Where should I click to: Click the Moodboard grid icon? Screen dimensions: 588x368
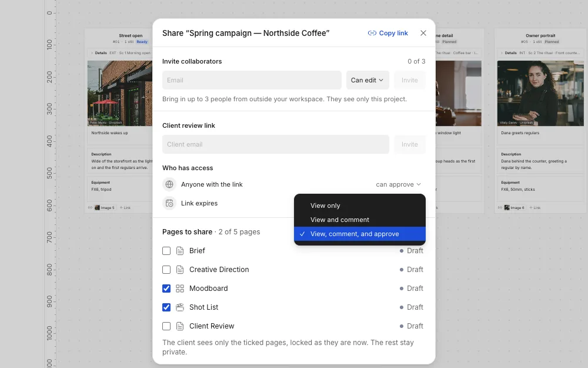(180, 289)
